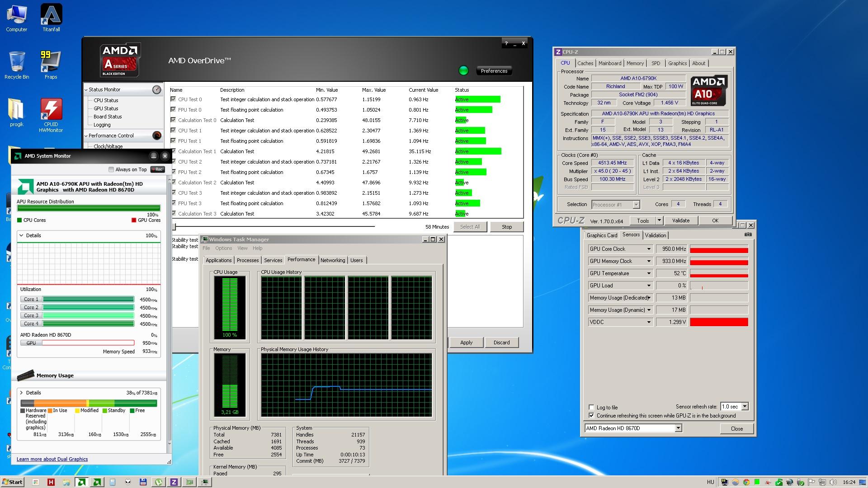The width and height of the screenshot is (868, 488).
Task: Uncheck Continue refreshing in background option
Action: (x=591, y=415)
